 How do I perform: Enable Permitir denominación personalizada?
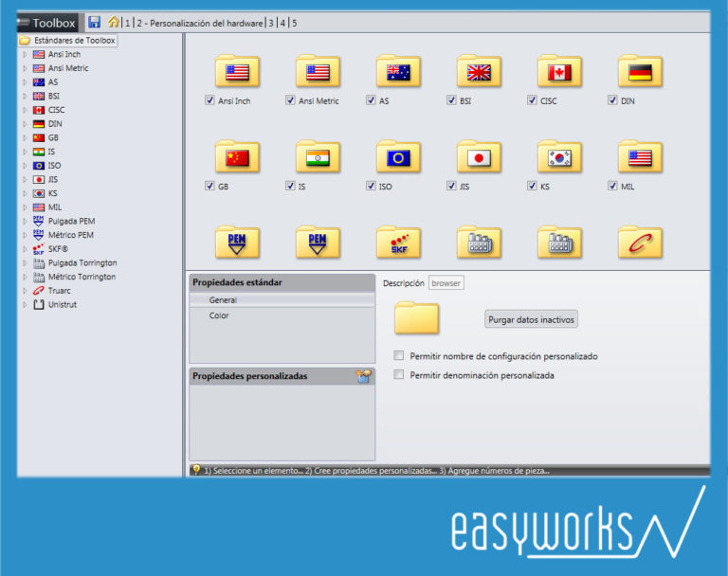[x=398, y=374]
